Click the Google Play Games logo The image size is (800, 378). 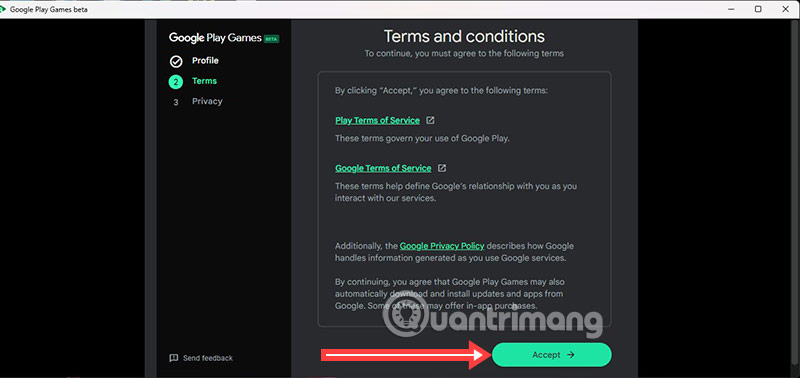(x=215, y=38)
